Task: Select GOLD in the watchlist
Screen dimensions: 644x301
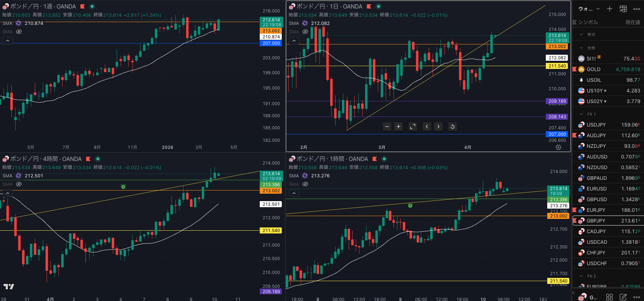Action: (593, 69)
